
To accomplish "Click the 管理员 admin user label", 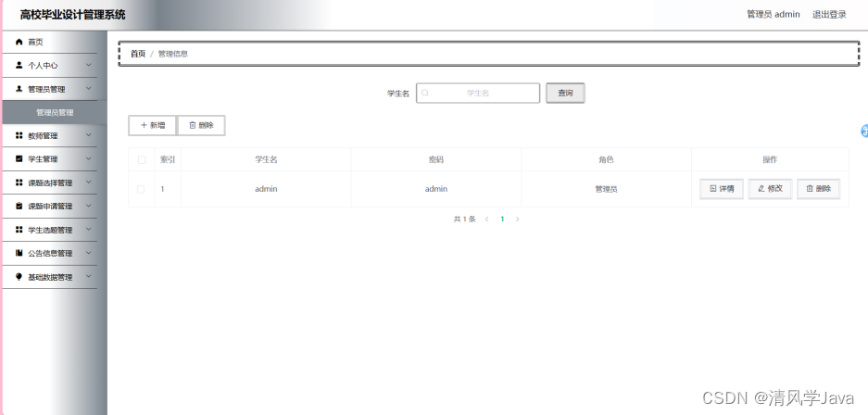I will pos(773,15).
